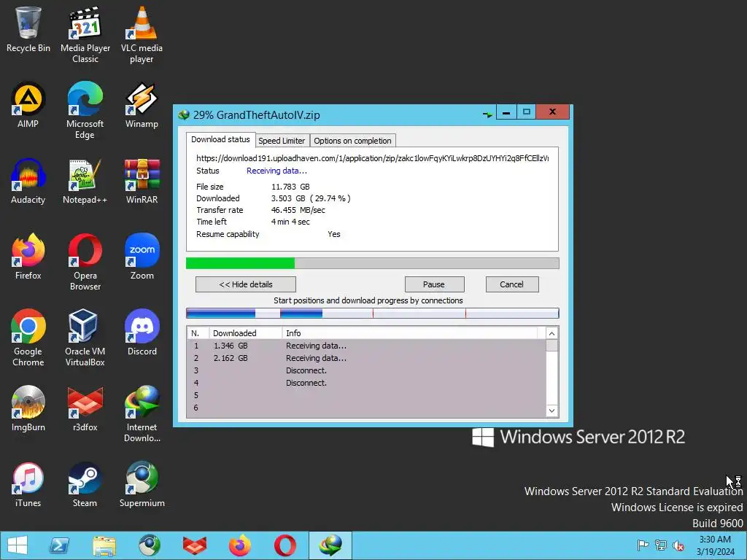
Task: Select the Audacity desktop icon
Action: pos(28,182)
